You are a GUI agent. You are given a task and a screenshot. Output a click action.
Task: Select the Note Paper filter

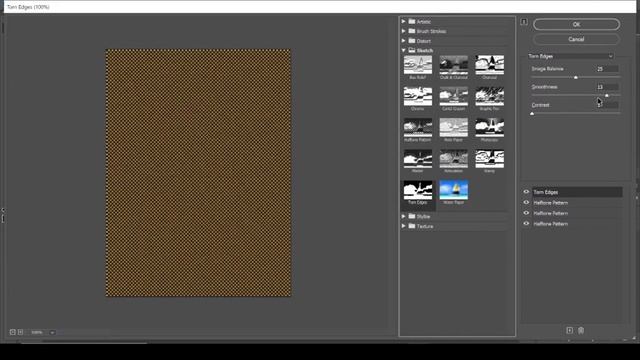[453, 128]
